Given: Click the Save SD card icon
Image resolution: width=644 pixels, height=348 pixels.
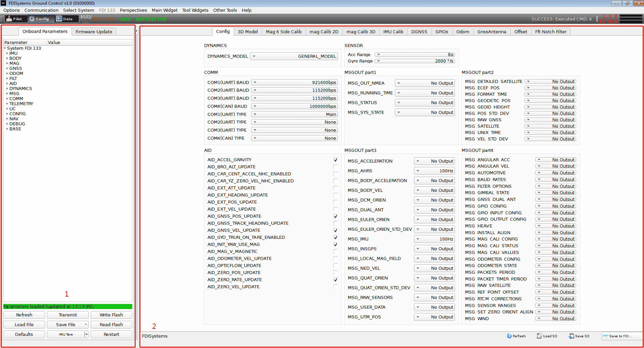Looking at the screenshot, I should [x=571, y=336].
